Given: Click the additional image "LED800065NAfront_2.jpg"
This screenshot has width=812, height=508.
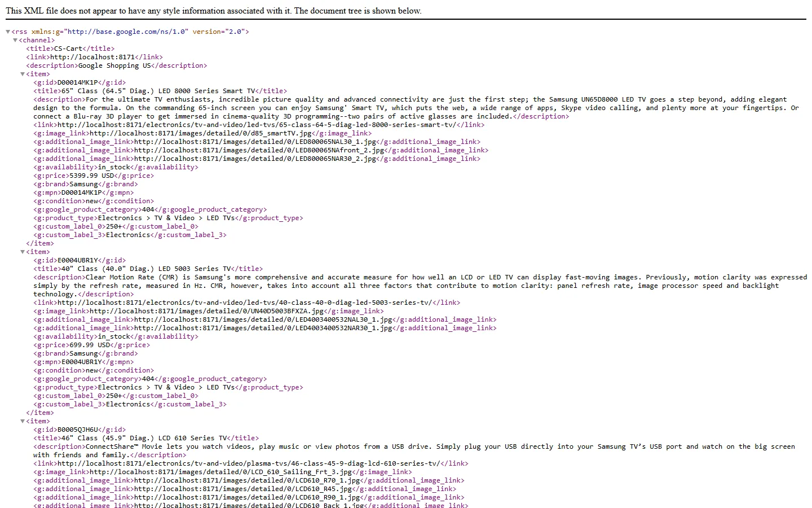Looking at the screenshot, I should tap(259, 150).
